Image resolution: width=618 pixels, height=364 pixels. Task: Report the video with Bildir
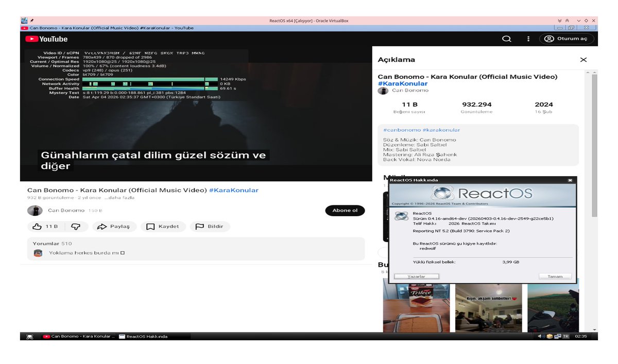(x=210, y=227)
